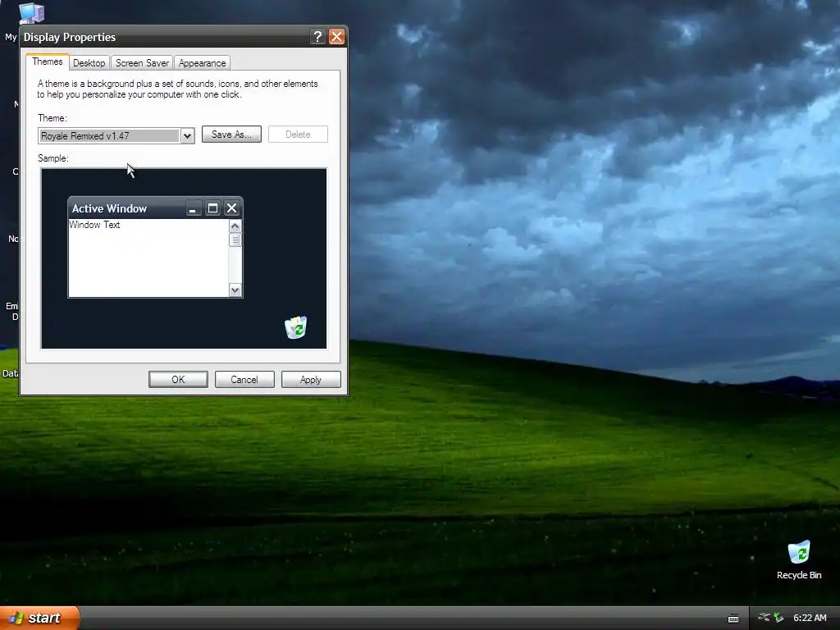840x630 pixels.
Task: Click the sample Active Window minimize button
Action: (x=194, y=208)
